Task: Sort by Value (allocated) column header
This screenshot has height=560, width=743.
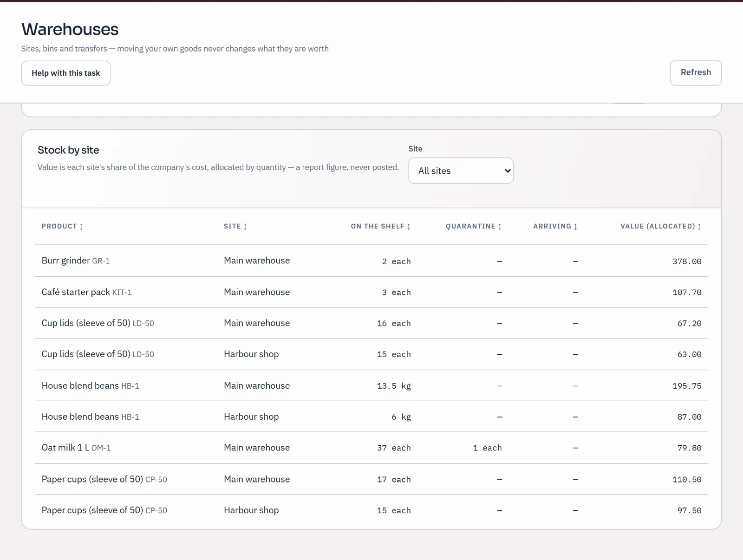Action: (661, 226)
